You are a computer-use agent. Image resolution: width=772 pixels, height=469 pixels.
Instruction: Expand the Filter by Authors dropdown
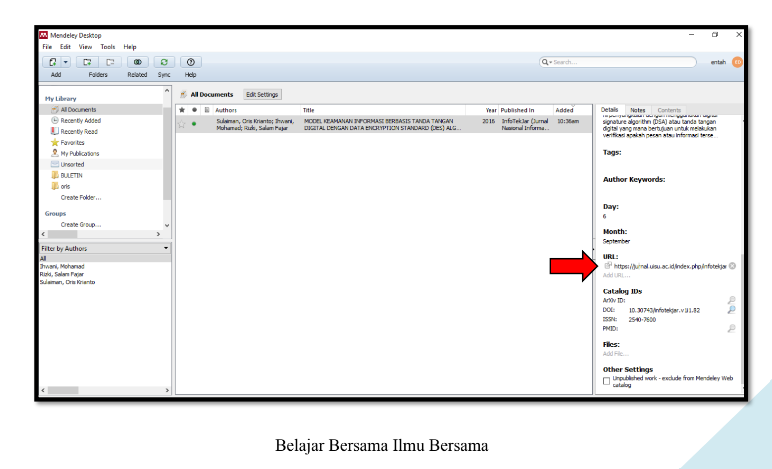click(166, 247)
